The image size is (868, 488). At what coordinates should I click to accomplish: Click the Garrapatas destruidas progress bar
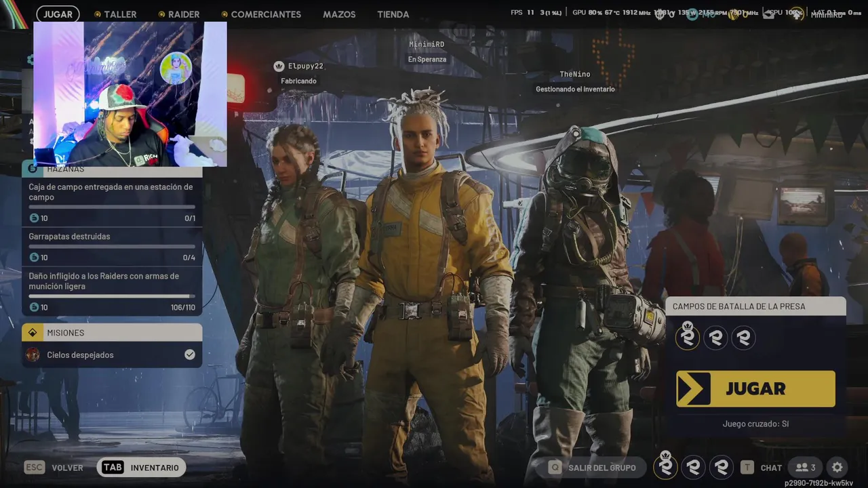(x=112, y=247)
